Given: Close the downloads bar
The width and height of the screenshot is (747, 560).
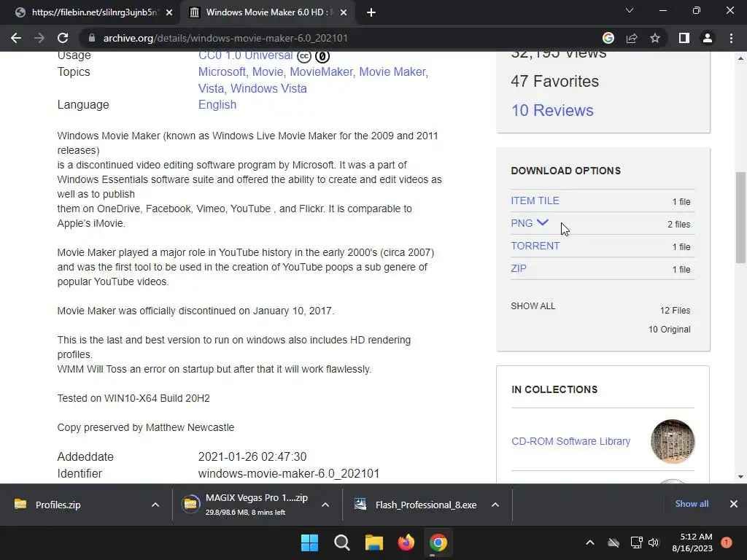Looking at the screenshot, I should point(734,504).
